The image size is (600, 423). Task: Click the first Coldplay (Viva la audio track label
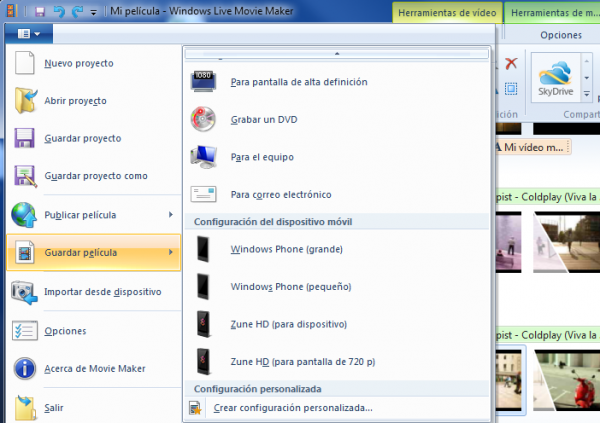pyautogui.click(x=548, y=198)
